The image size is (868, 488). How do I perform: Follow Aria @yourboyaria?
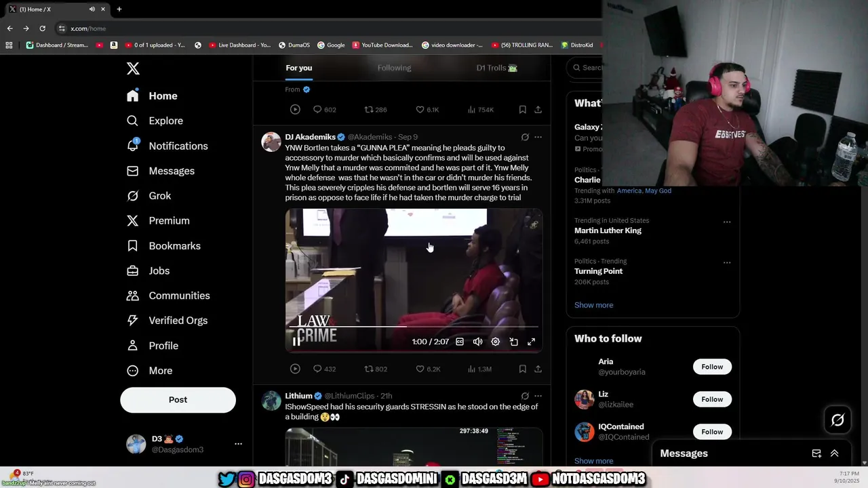712,367
